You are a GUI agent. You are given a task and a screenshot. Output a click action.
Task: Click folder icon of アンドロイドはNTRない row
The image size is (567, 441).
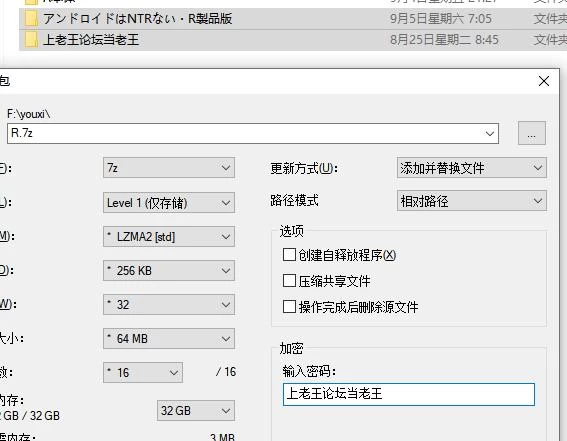click(x=31, y=18)
